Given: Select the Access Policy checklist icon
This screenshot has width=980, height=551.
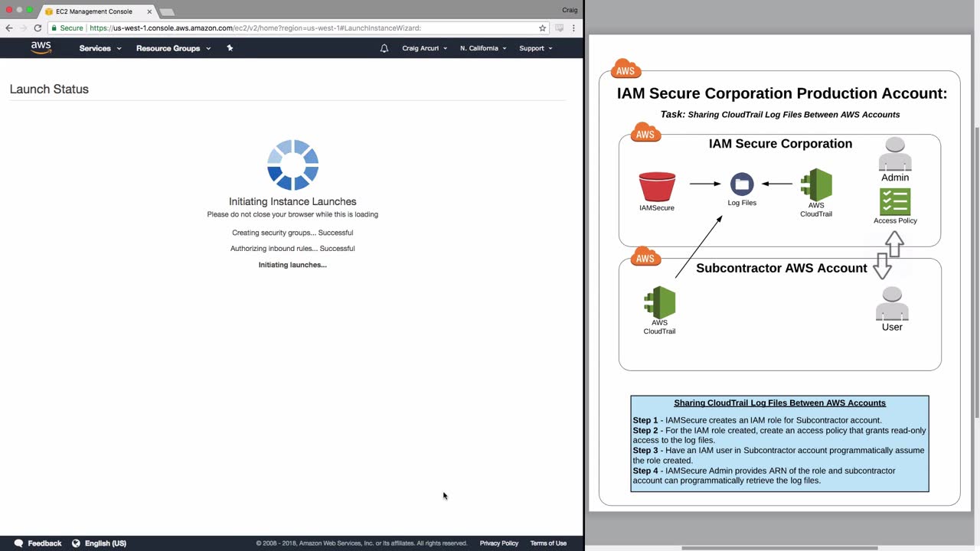Looking at the screenshot, I should pos(895,202).
